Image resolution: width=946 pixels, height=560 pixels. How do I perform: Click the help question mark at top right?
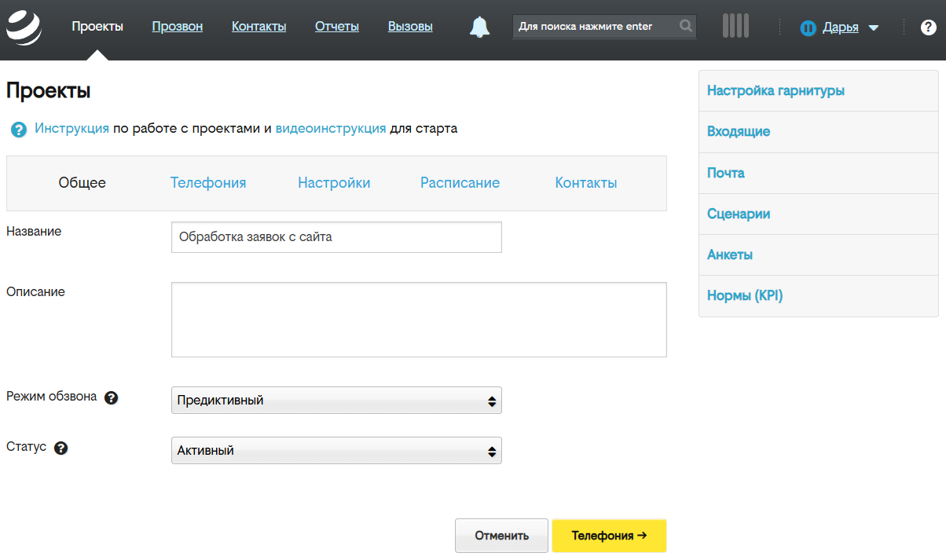926,26
